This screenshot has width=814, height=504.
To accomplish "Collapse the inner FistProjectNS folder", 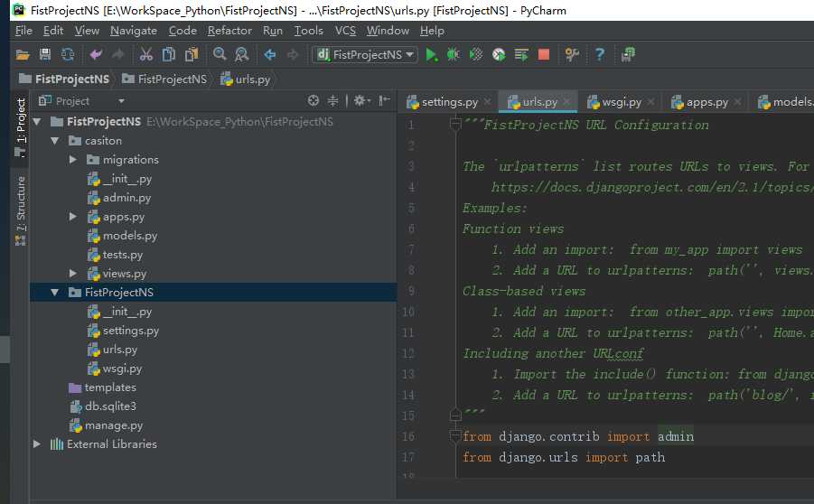I will tap(54, 293).
